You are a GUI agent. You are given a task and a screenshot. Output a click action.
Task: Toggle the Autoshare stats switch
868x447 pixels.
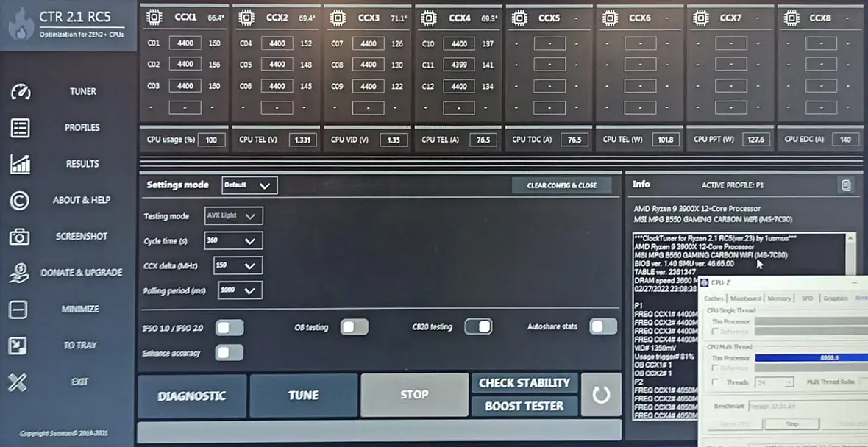tap(603, 326)
